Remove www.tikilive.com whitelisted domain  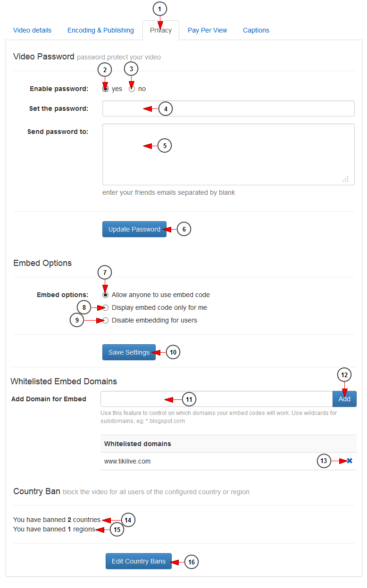coord(350,461)
